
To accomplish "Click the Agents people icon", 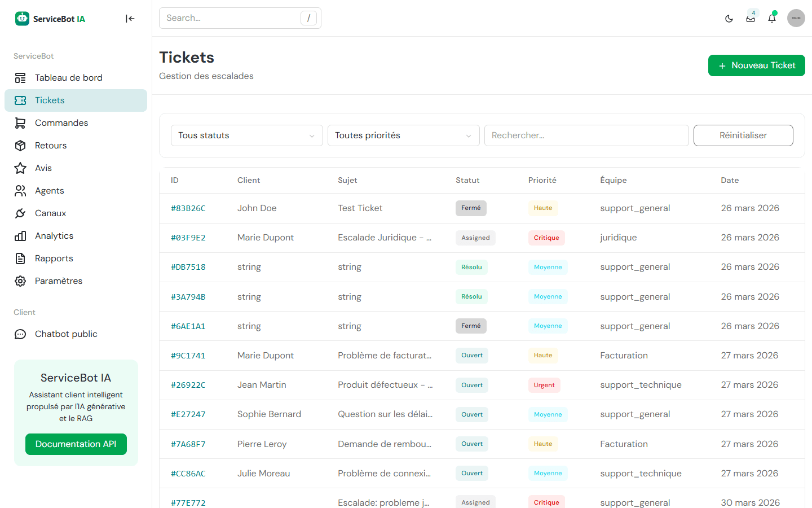I will 20,191.
